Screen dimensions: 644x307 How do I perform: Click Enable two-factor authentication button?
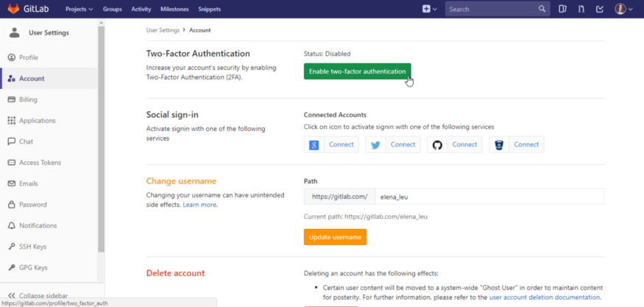click(357, 71)
